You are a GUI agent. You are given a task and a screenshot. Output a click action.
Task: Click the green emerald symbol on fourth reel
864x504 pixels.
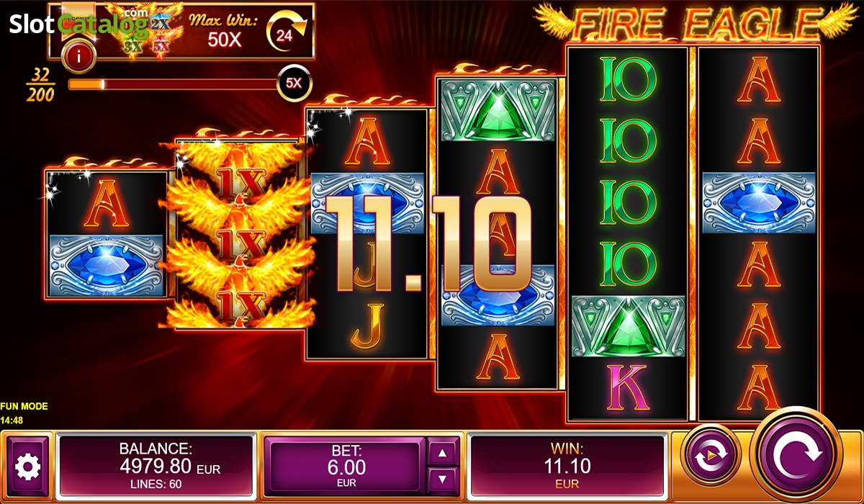499,110
